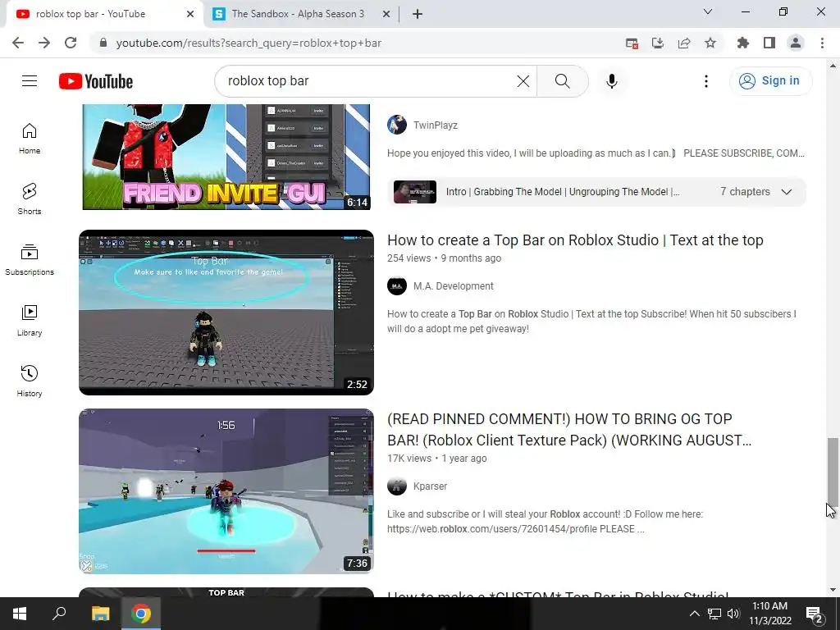Open tab search dropdown arrow

708,11
